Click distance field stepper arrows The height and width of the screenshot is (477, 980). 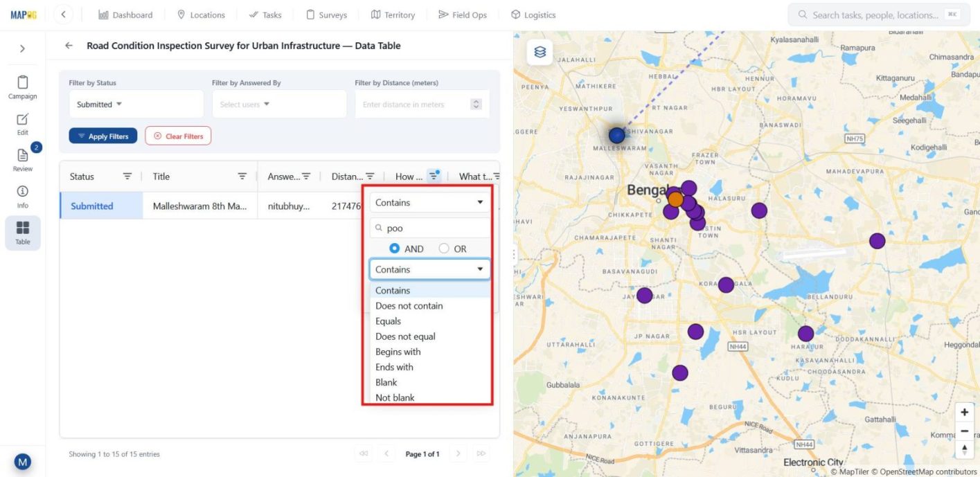coord(476,105)
